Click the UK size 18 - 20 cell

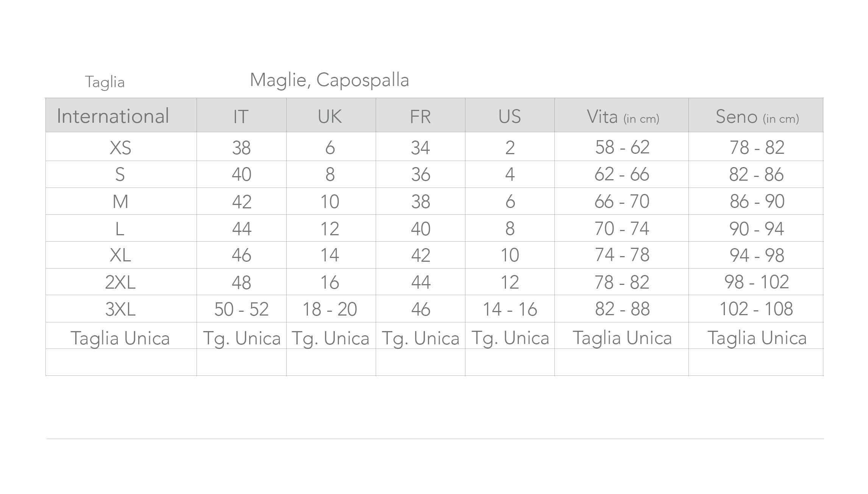[x=330, y=309]
